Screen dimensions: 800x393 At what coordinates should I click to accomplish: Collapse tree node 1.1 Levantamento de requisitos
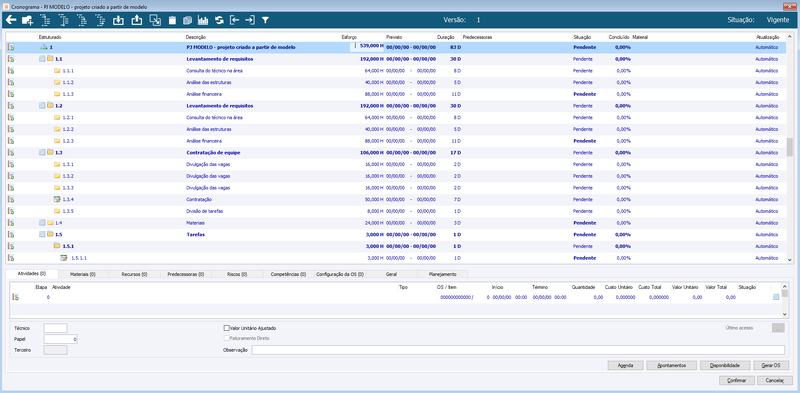(42, 59)
